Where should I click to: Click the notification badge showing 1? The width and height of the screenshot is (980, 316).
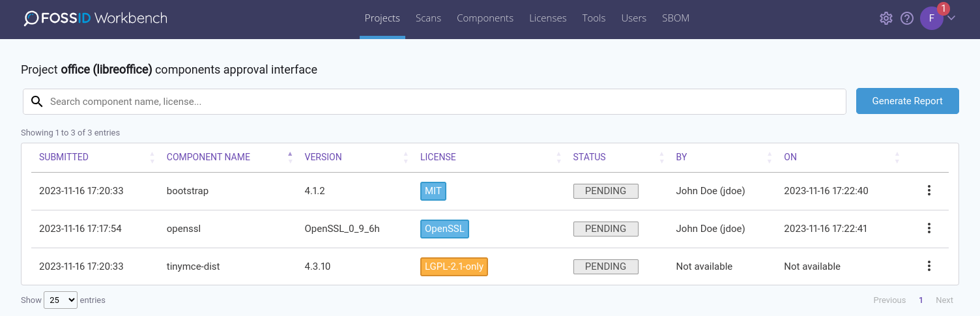coord(943,8)
